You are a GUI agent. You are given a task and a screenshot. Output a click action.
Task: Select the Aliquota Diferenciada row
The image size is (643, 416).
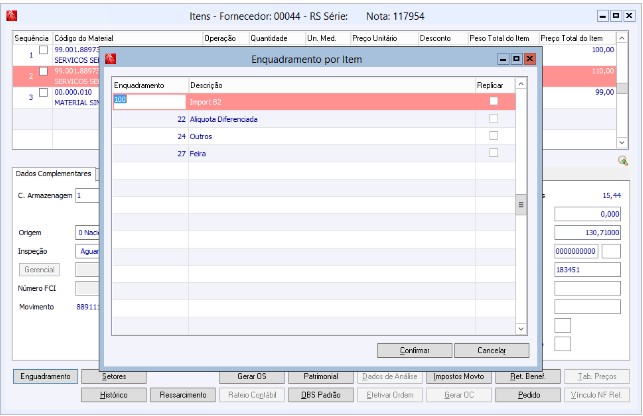click(x=314, y=119)
